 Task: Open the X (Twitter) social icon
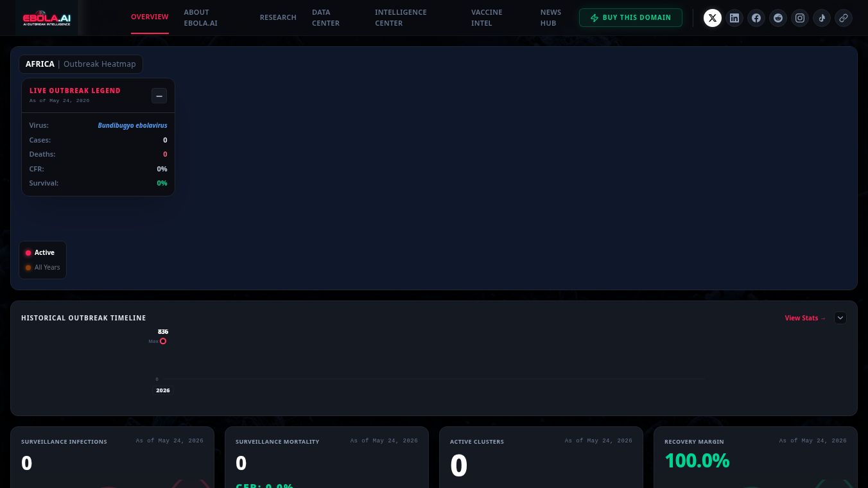tap(713, 18)
